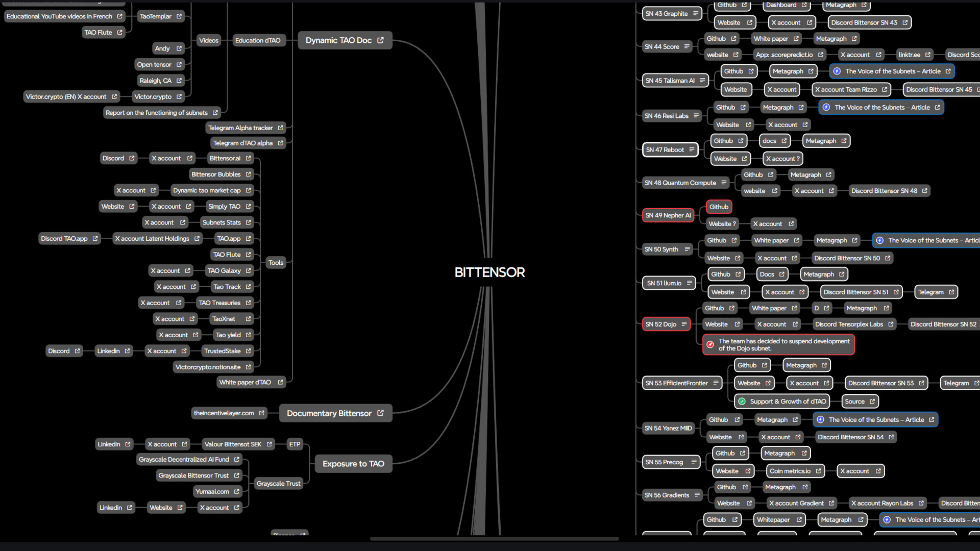Image resolution: width=980 pixels, height=551 pixels.
Task: Show the notes on SN 53 EfficientFrontier
Action: (716, 383)
